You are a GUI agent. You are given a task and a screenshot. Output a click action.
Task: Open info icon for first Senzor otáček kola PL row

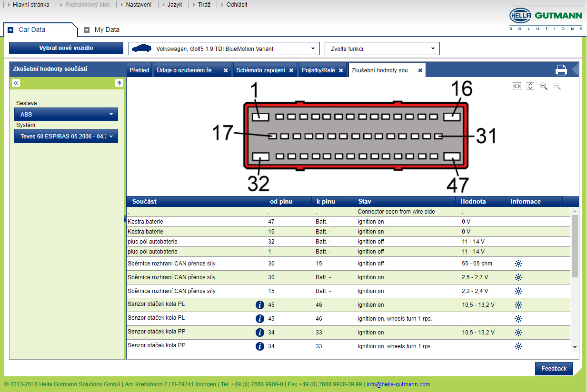[x=260, y=305]
